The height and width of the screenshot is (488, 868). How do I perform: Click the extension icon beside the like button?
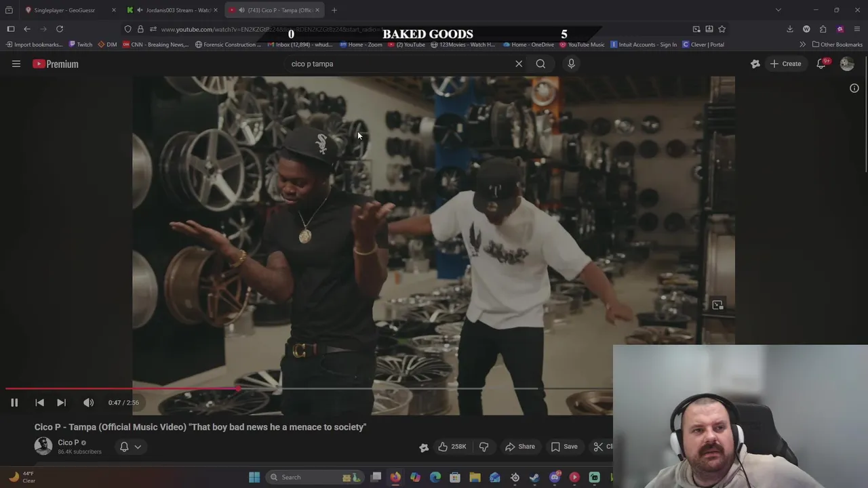point(424,447)
